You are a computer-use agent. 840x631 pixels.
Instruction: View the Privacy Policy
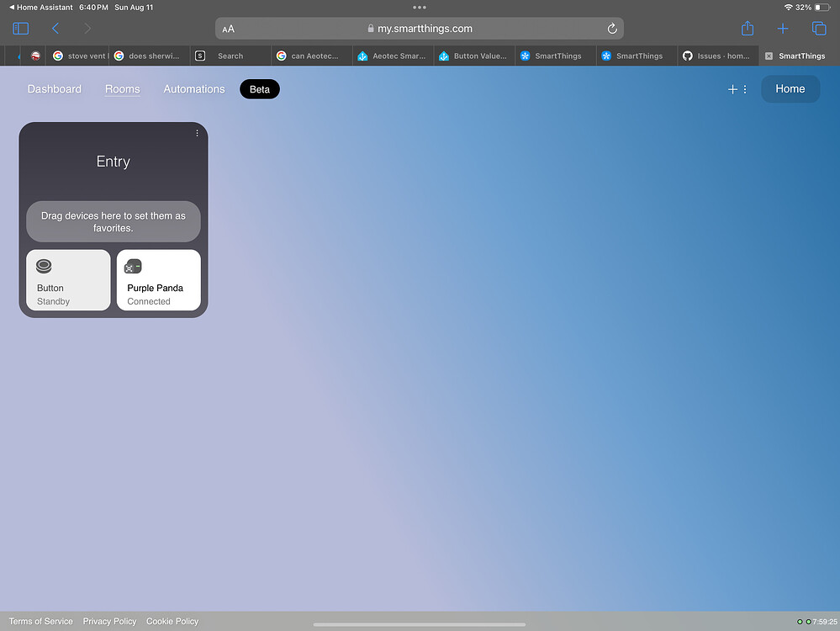click(109, 621)
